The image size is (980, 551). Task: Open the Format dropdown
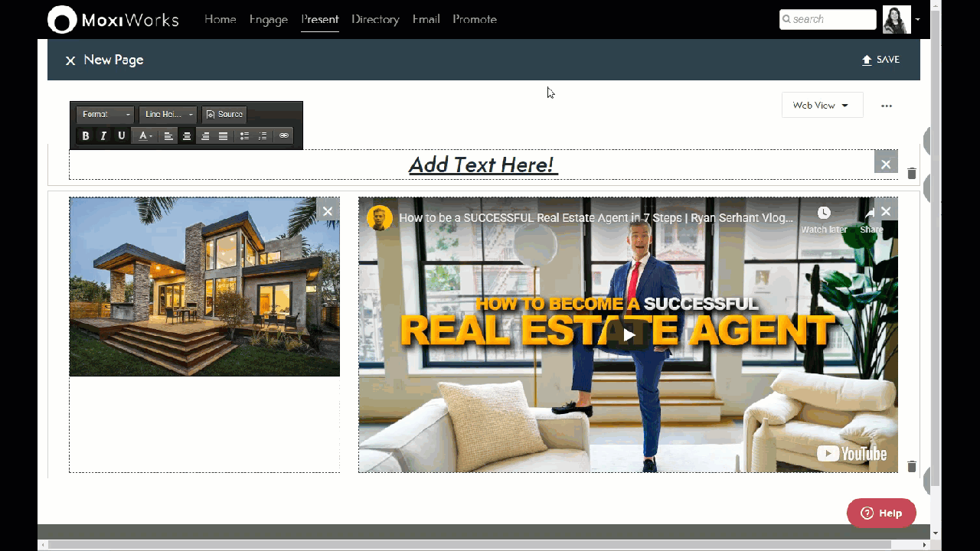coord(106,115)
